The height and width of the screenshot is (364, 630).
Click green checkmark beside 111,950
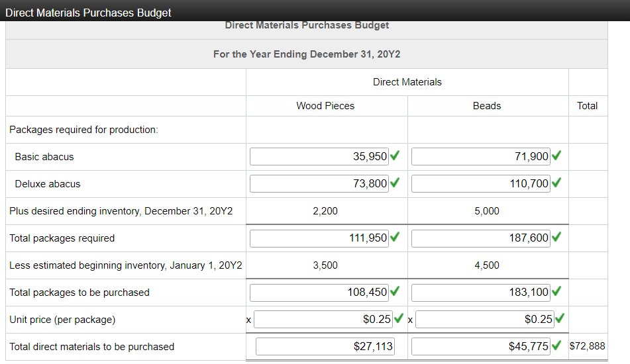point(395,237)
